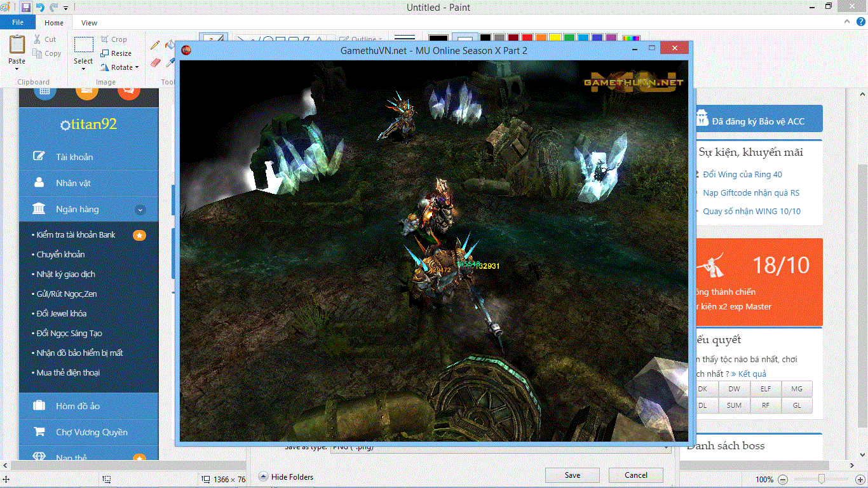Switch to the Home ribbon tab

pos(54,23)
